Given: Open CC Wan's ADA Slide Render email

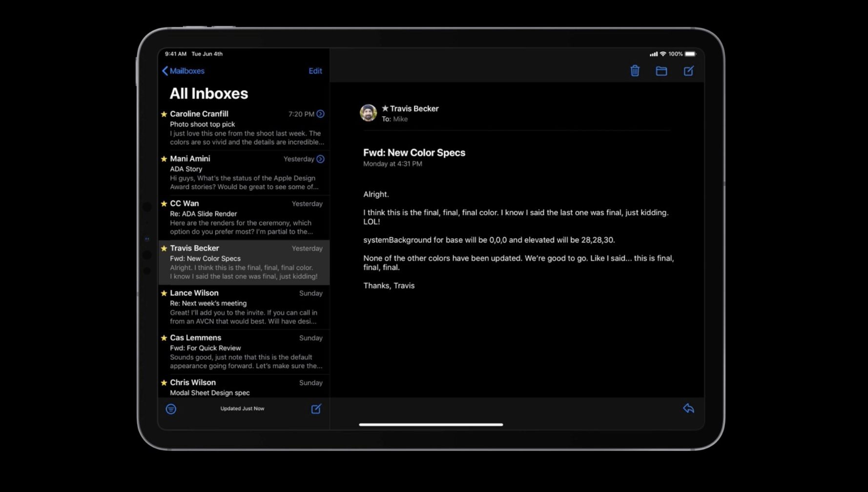Looking at the screenshot, I should tap(244, 218).
